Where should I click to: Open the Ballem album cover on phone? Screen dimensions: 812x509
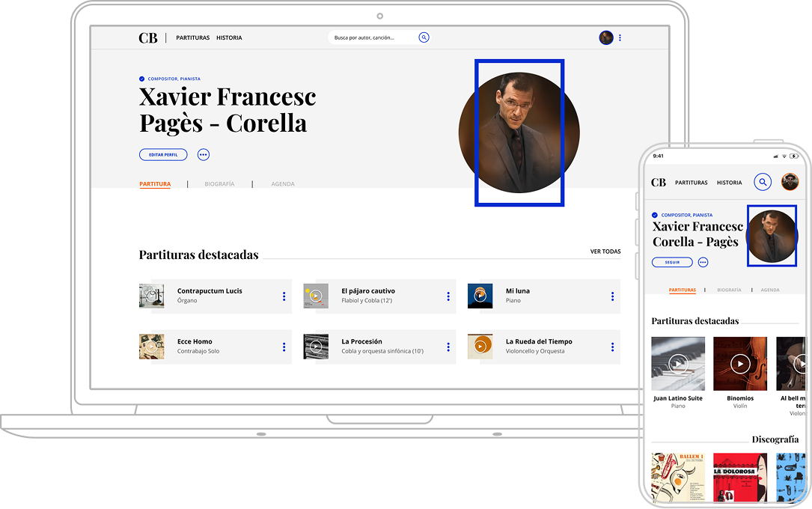[x=678, y=478]
